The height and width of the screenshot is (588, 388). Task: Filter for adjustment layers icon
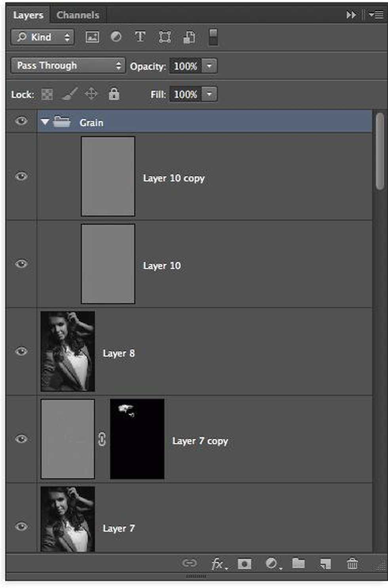[116, 37]
